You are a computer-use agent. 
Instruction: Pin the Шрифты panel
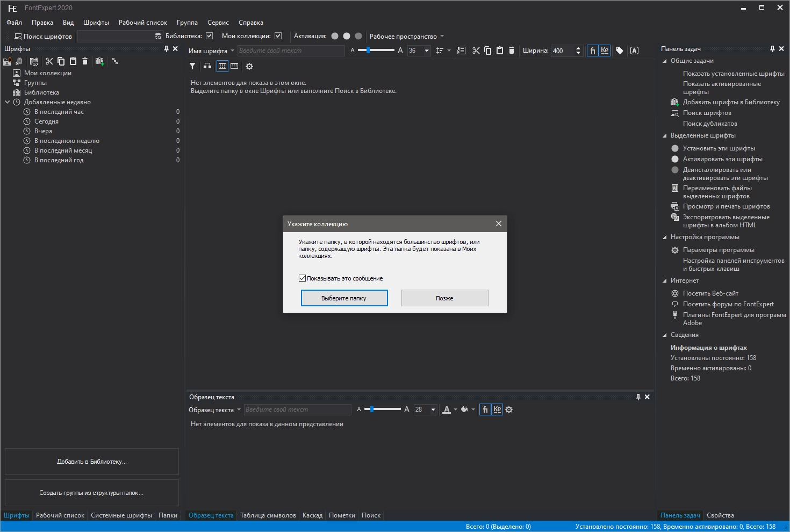coord(166,49)
